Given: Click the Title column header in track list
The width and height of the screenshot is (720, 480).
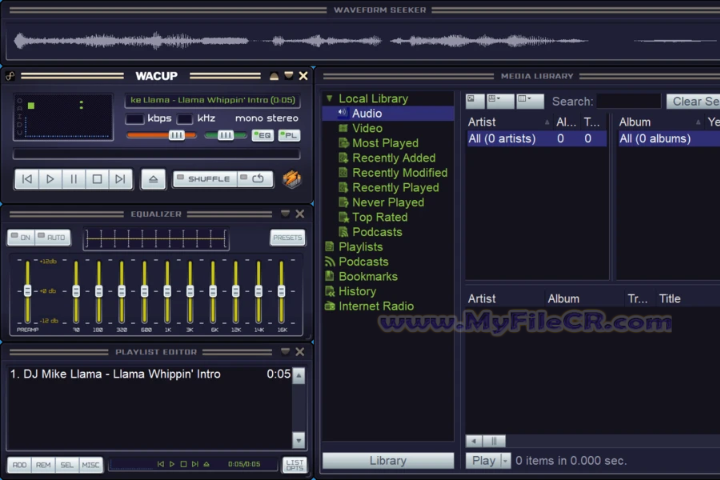Looking at the screenshot, I should click(688, 299).
